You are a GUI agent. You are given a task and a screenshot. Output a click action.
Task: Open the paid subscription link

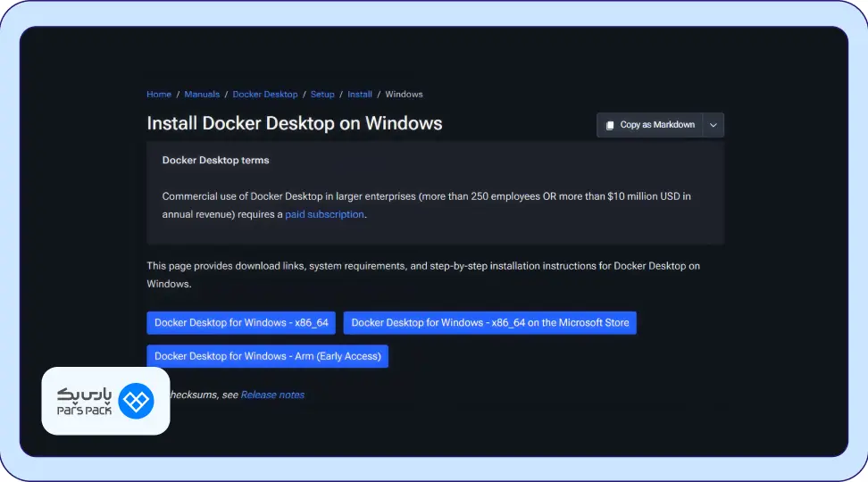tap(324, 215)
